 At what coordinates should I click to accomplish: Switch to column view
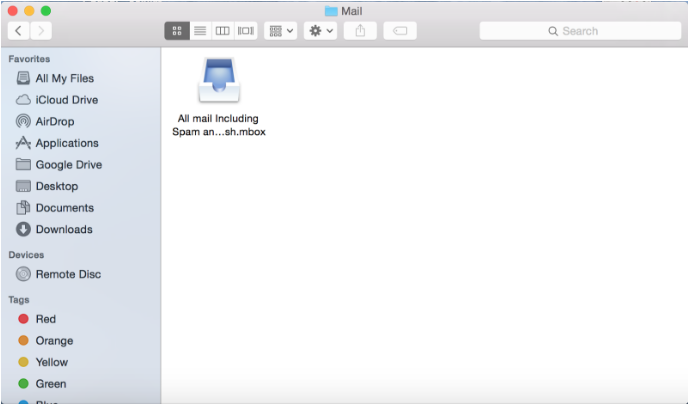[222, 31]
